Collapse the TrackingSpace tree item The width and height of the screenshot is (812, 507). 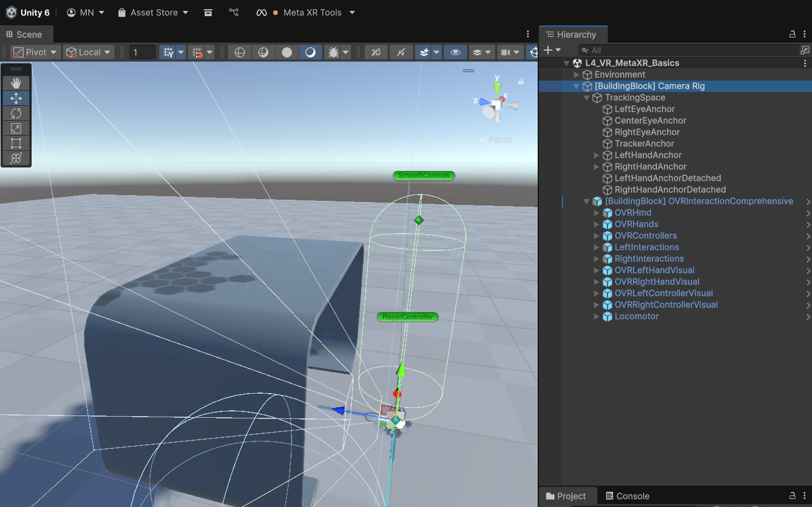pyautogui.click(x=587, y=98)
